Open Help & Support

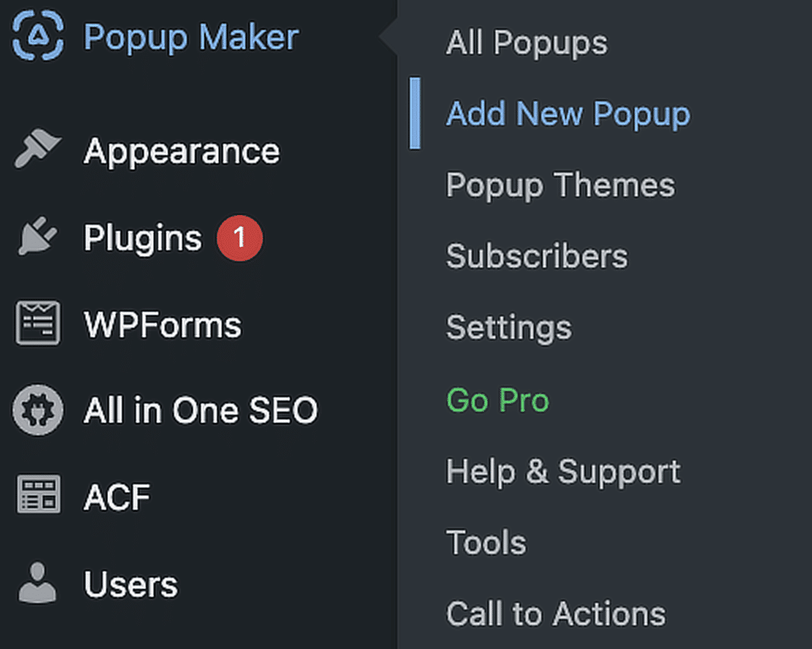564,470
